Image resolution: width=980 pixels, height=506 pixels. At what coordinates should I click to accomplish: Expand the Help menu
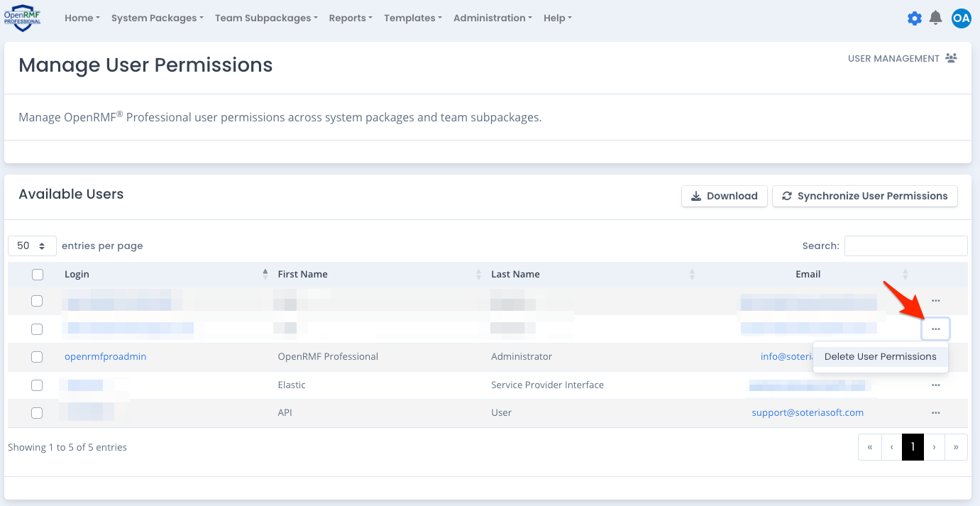click(x=558, y=18)
